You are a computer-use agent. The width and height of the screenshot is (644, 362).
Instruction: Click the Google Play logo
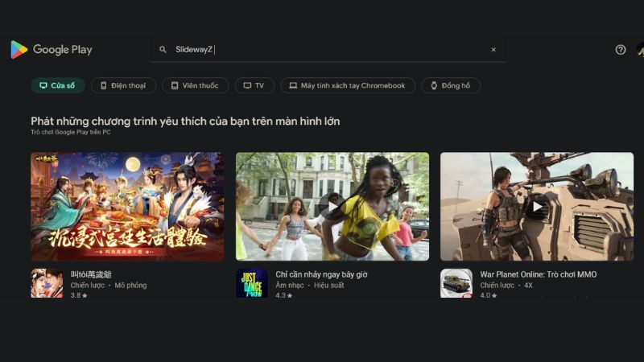click(x=52, y=50)
